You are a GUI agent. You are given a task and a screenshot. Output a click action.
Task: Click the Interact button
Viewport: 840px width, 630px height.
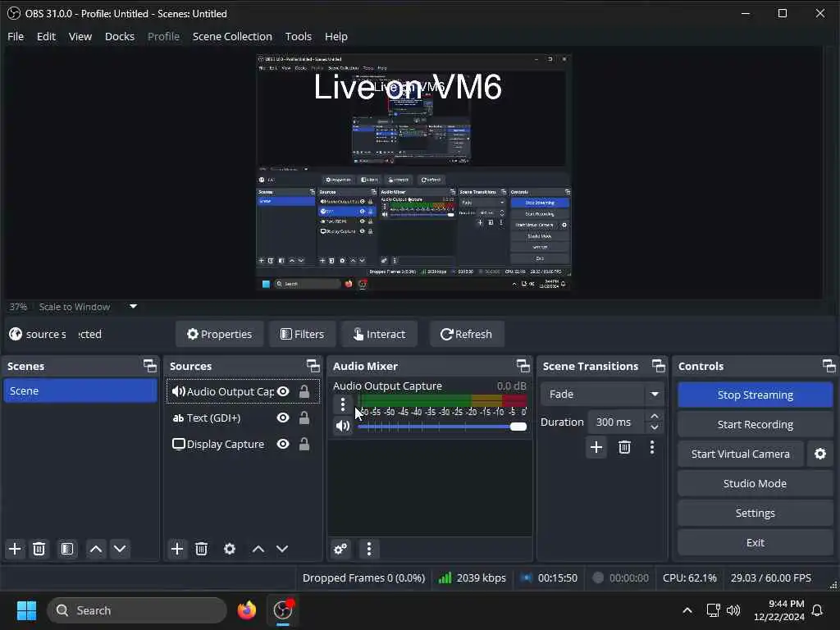379,335
